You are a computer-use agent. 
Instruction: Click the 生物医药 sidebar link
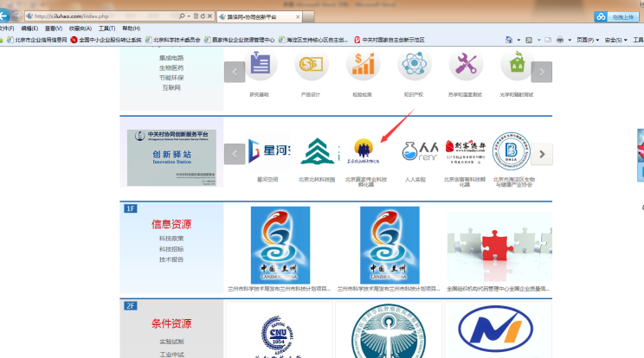(171, 67)
